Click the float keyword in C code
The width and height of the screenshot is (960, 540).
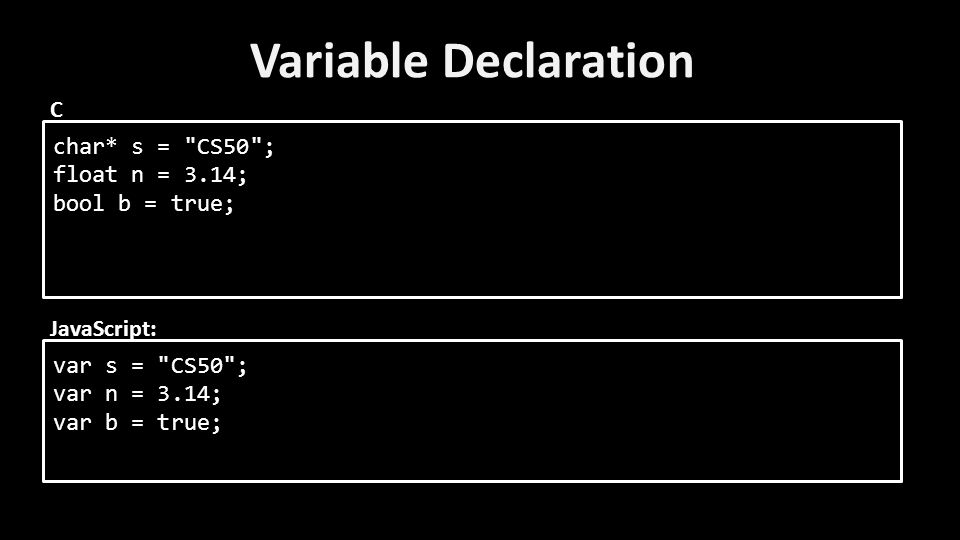coord(85,175)
